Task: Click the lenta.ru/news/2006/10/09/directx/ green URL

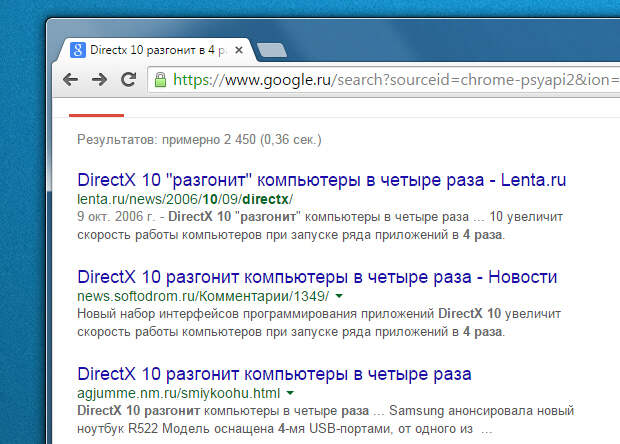Action: 185,199
